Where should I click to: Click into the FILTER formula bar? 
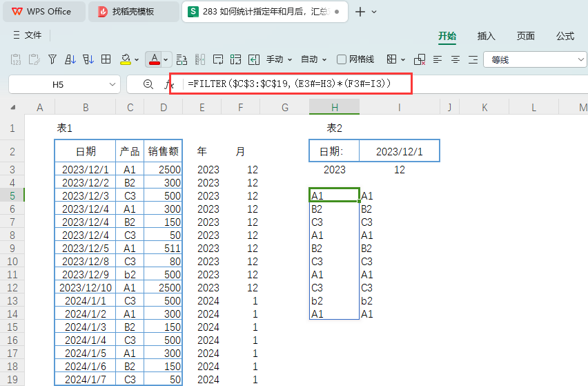[291, 84]
